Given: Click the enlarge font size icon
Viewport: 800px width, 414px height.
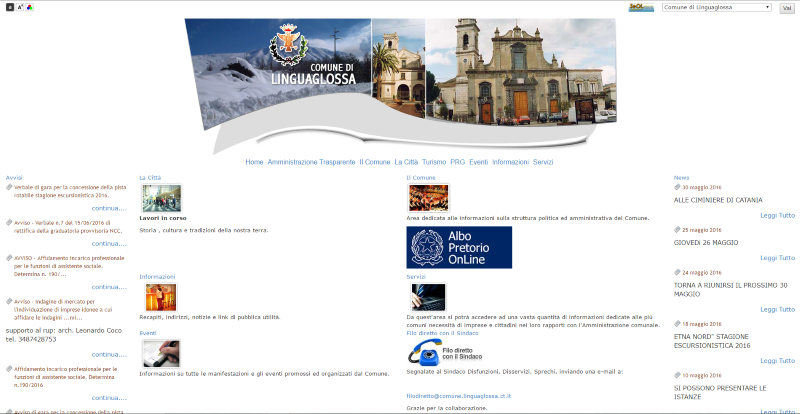Looking at the screenshot, I should (x=19, y=7).
